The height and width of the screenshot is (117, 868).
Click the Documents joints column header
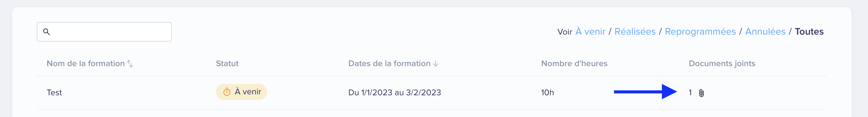click(722, 63)
